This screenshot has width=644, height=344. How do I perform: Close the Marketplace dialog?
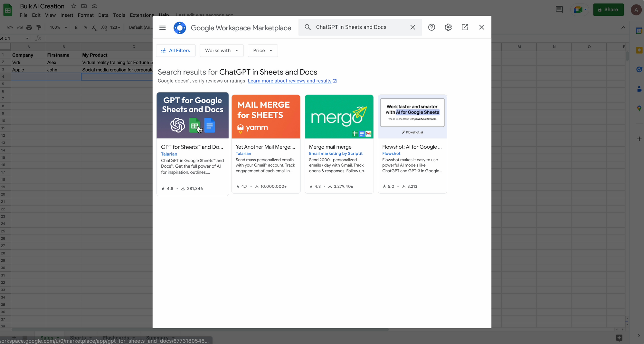[x=482, y=27]
